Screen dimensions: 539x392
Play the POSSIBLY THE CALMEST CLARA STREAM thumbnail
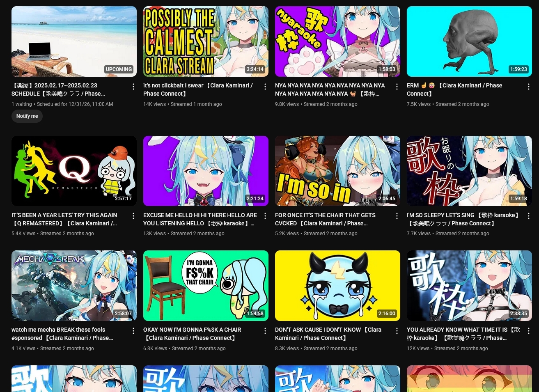tap(206, 41)
